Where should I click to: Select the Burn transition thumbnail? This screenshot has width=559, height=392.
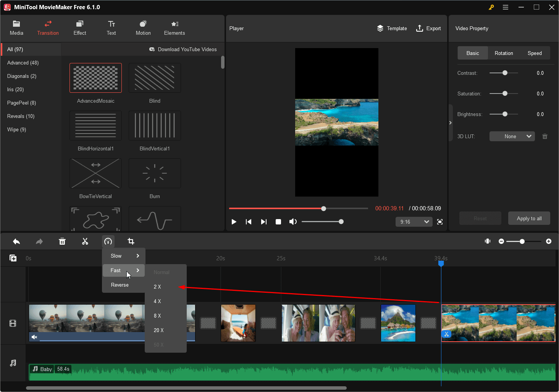pyautogui.click(x=155, y=173)
